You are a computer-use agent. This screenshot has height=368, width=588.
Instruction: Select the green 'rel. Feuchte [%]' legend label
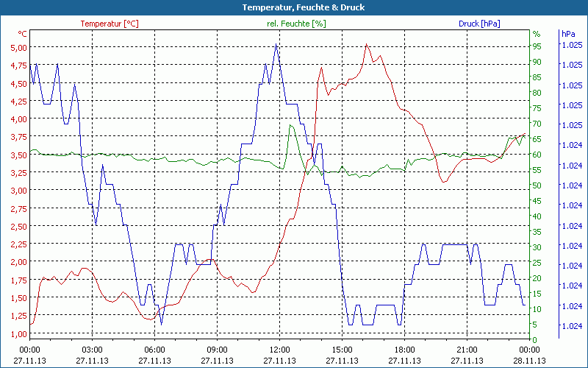coord(296,24)
